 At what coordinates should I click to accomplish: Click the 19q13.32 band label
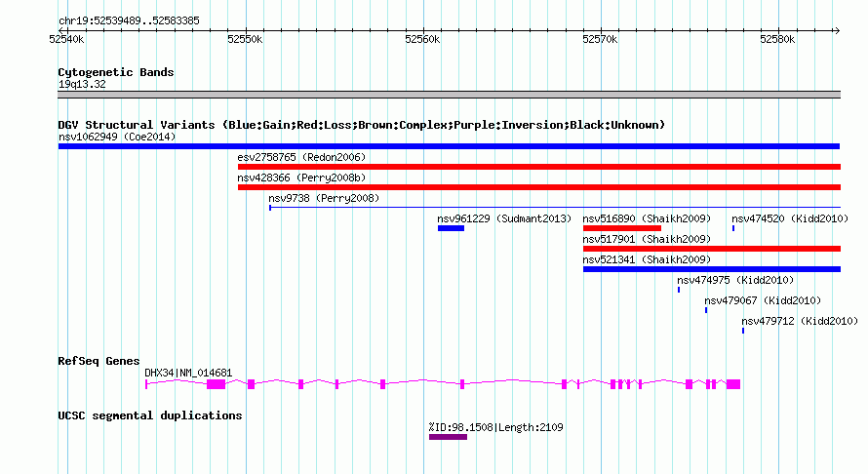[82, 85]
